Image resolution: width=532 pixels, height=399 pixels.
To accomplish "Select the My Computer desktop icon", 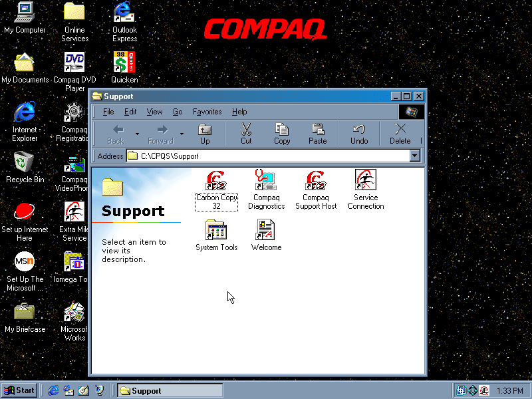I will (x=25, y=18).
